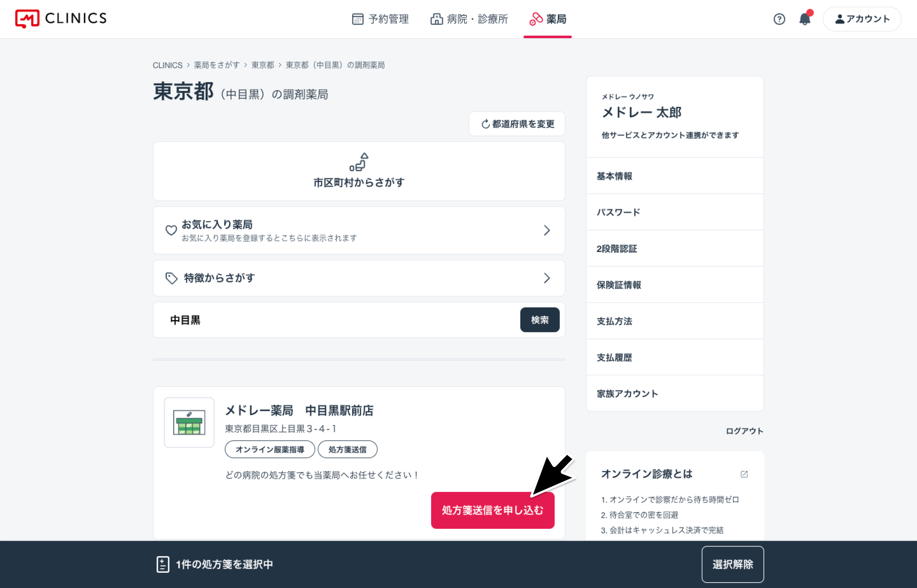Open the アカウント menu button
The image size is (917, 588).
point(862,19)
